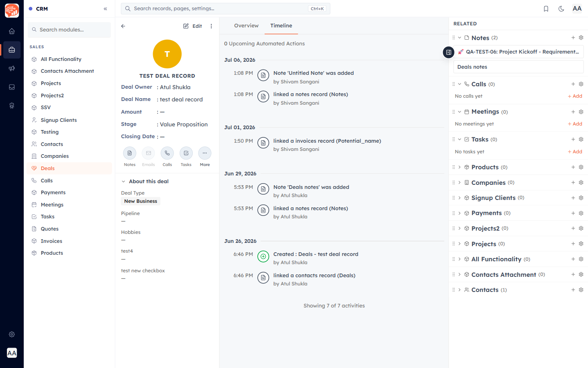Open Products section settings gear
This screenshot has width=588, height=368.
(x=581, y=167)
